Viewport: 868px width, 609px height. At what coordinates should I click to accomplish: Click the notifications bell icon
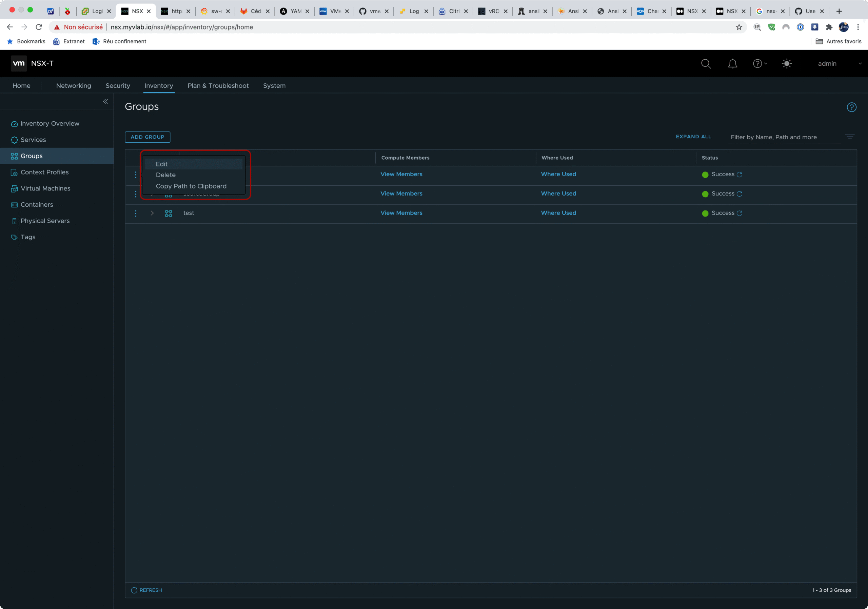(732, 63)
